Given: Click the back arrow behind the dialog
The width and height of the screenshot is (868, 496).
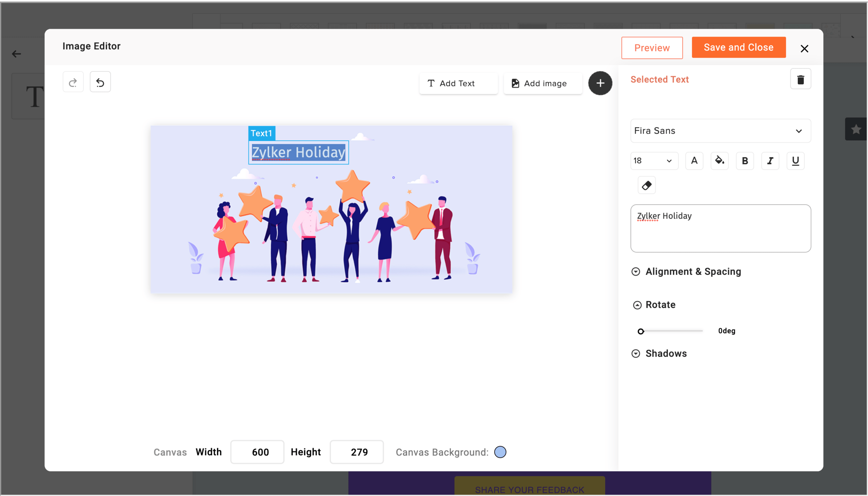Looking at the screenshot, I should click(x=16, y=54).
